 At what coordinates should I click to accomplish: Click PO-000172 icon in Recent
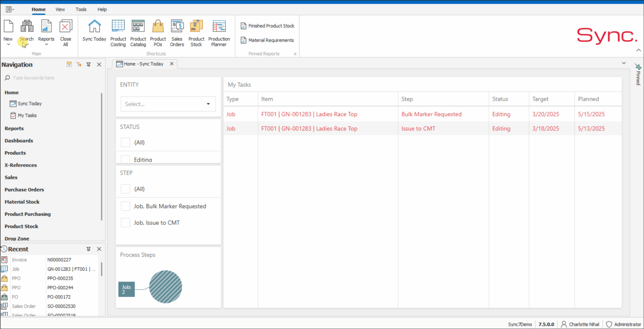coord(4,297)
